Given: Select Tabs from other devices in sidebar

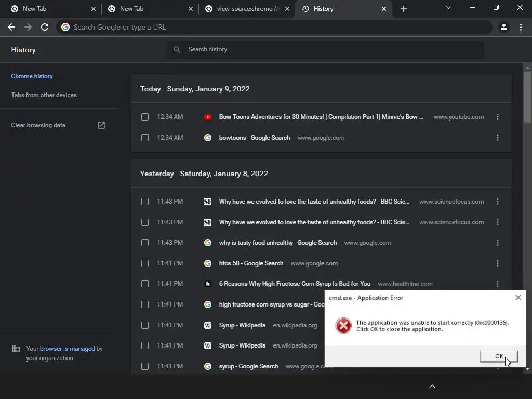Looking at the screenshot, I should (44, 95).
